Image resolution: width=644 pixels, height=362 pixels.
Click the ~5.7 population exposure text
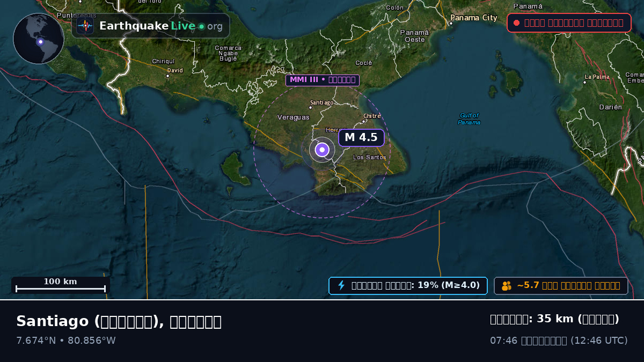tap(568, 286)
